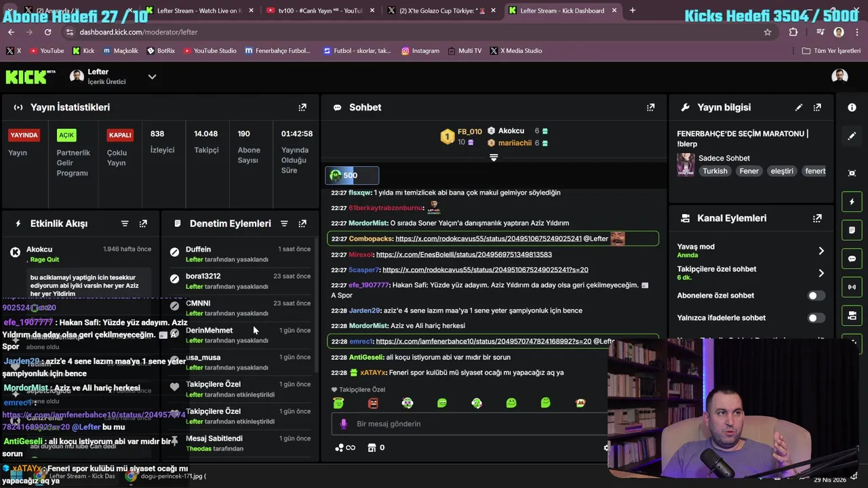Screen dimensions: 868x488
Task: Open the emrec iamfenerbahce10 status link
Action: coord(484,342)
